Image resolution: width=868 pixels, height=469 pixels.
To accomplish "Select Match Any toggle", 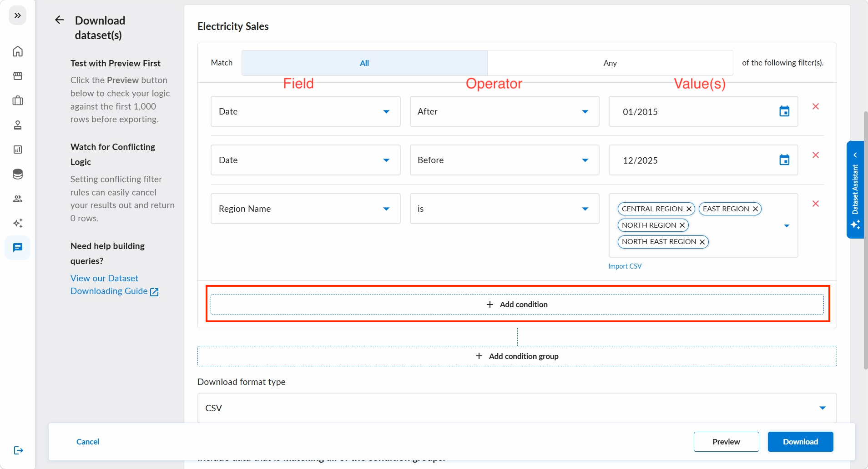I will click(610, 63).
